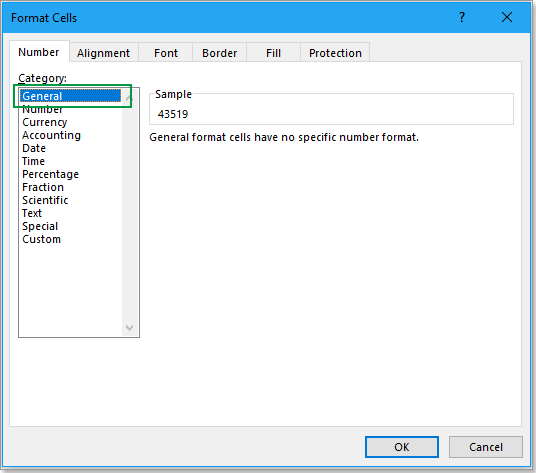
Task: Open the Protection tab
Action: pos(335,53)
